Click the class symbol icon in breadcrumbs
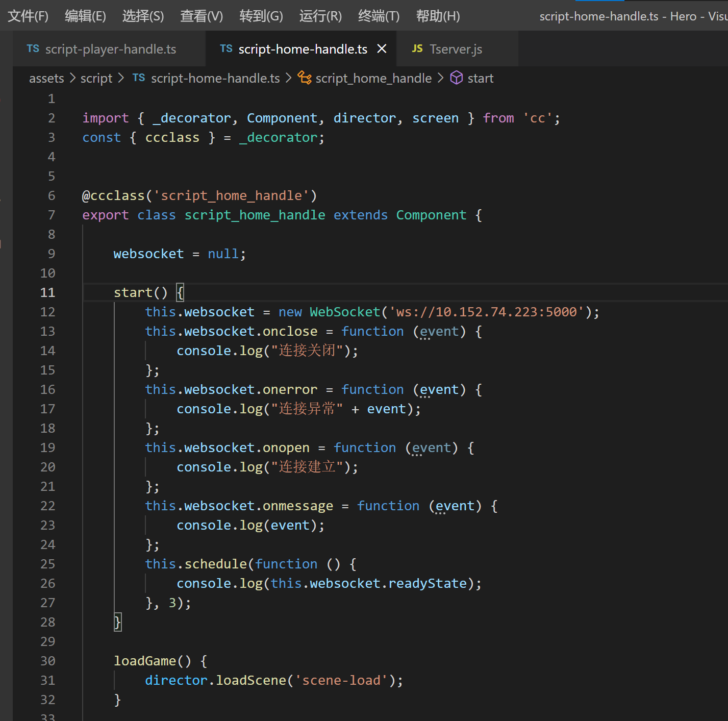 coord(305,78)
